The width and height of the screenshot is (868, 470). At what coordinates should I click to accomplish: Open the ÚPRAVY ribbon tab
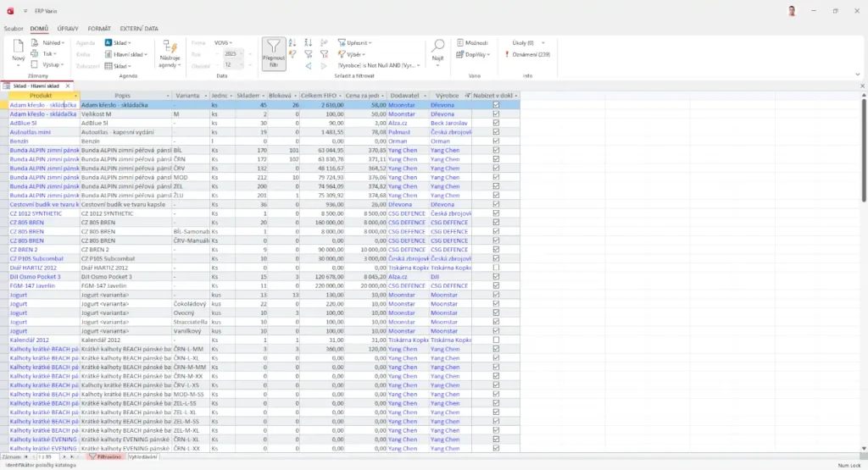click(67, 29)
